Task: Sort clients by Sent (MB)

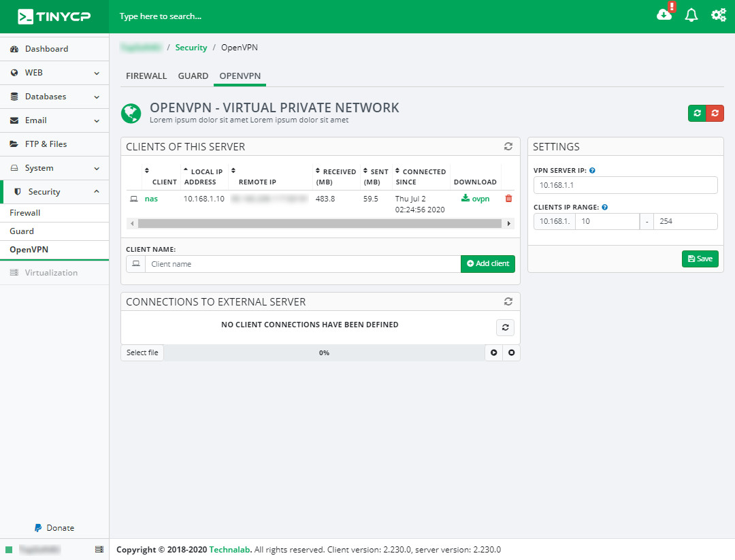Action: [376, 176]
